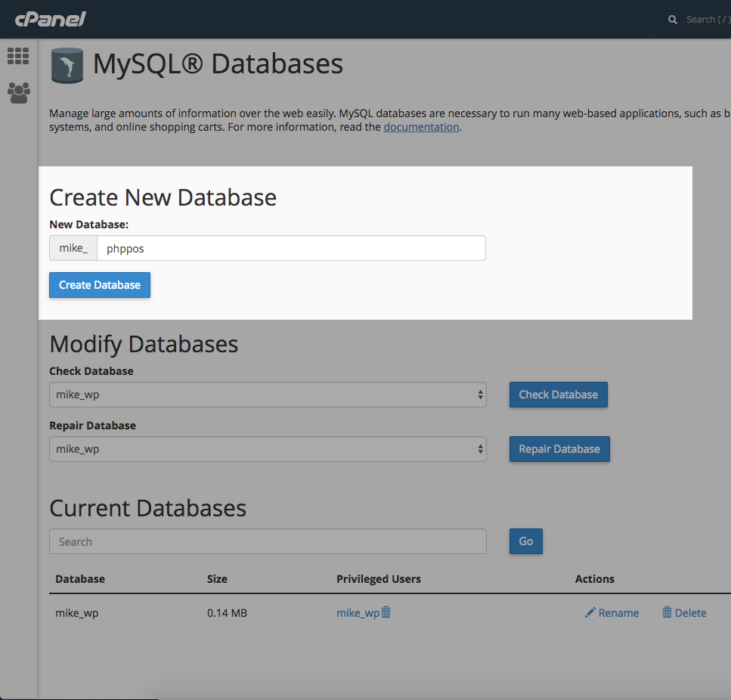Open the mike_wp privileged user link

click(358, 613)
